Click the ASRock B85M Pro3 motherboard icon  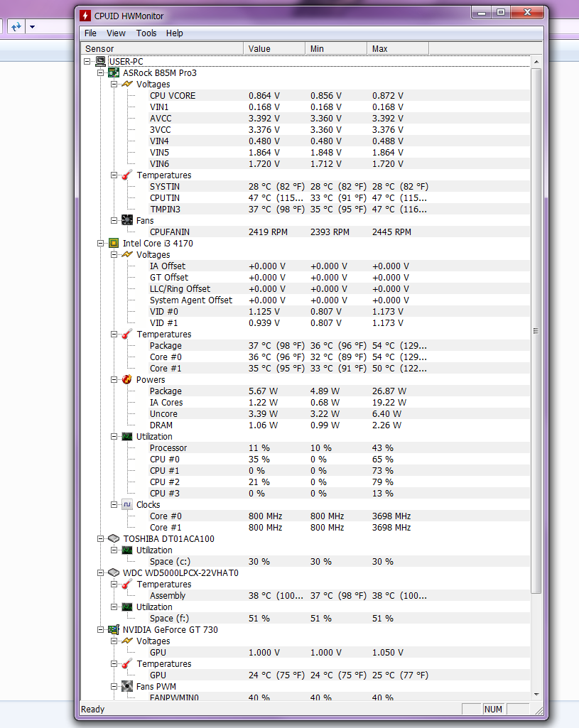click(x=114, y=73)
